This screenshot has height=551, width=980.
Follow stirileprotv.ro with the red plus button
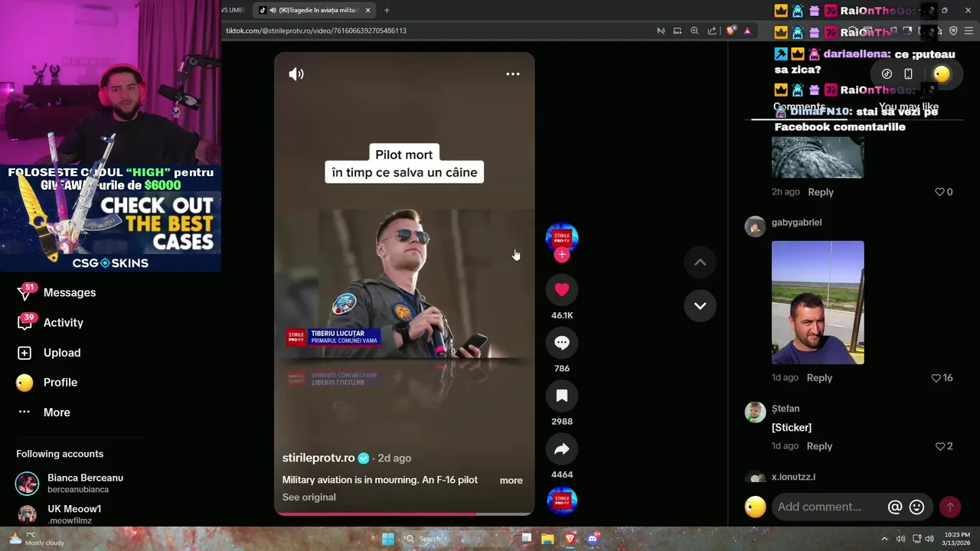562,255
